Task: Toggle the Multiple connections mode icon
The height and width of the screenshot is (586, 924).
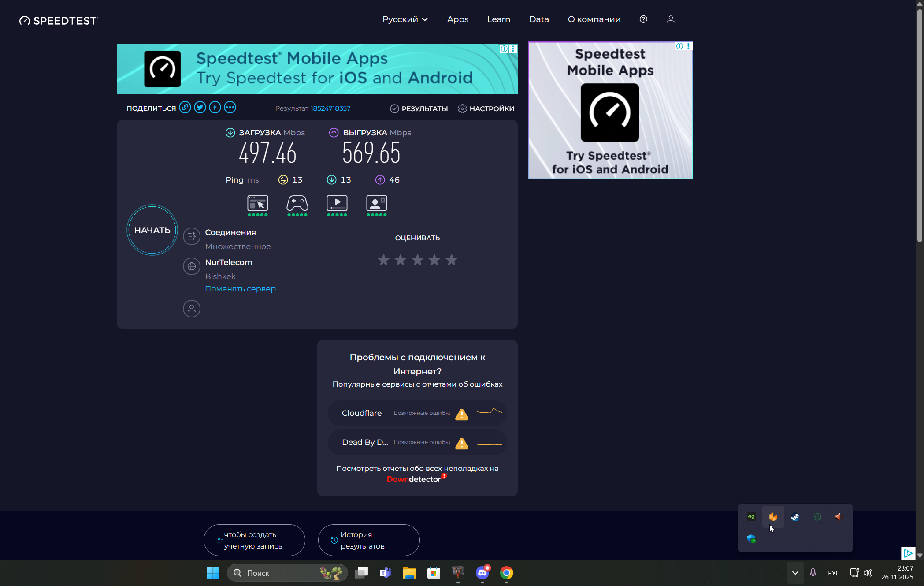Action: coord(192,236)
